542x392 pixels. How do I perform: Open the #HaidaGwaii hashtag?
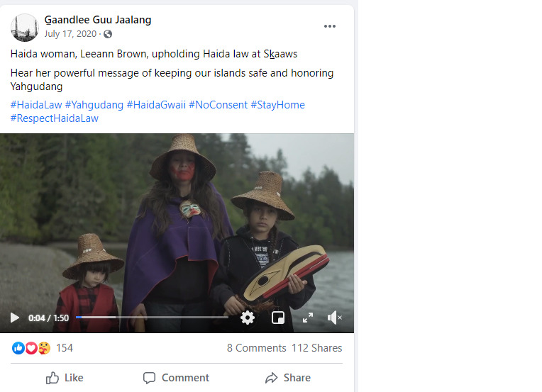[156, 105]
